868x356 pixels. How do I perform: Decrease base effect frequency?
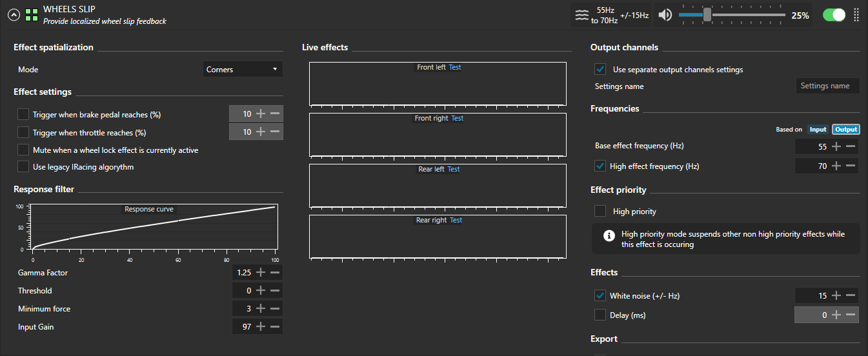[851, 146]
